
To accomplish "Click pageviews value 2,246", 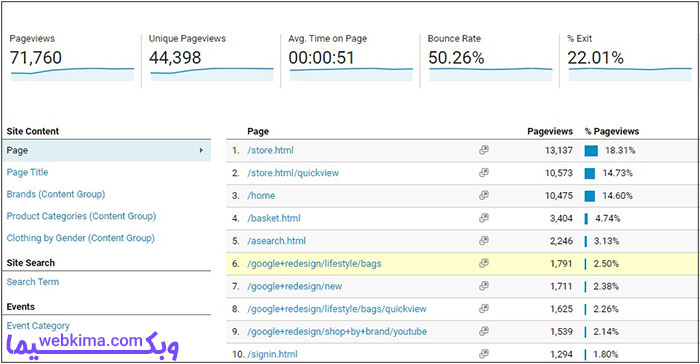I will [x=561, y=241].
